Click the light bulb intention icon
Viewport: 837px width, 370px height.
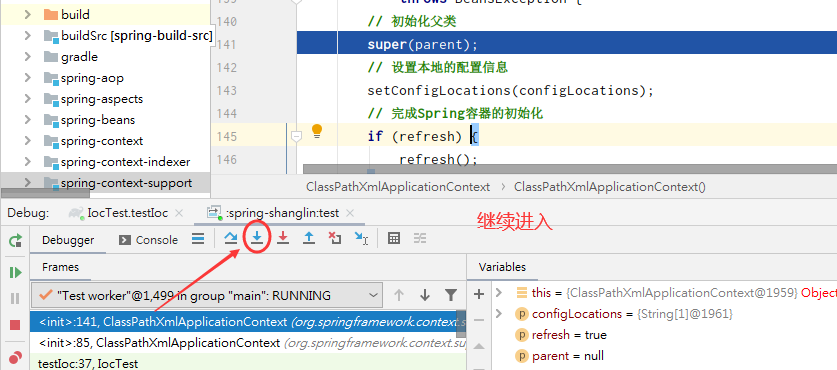tap(317, 131)
